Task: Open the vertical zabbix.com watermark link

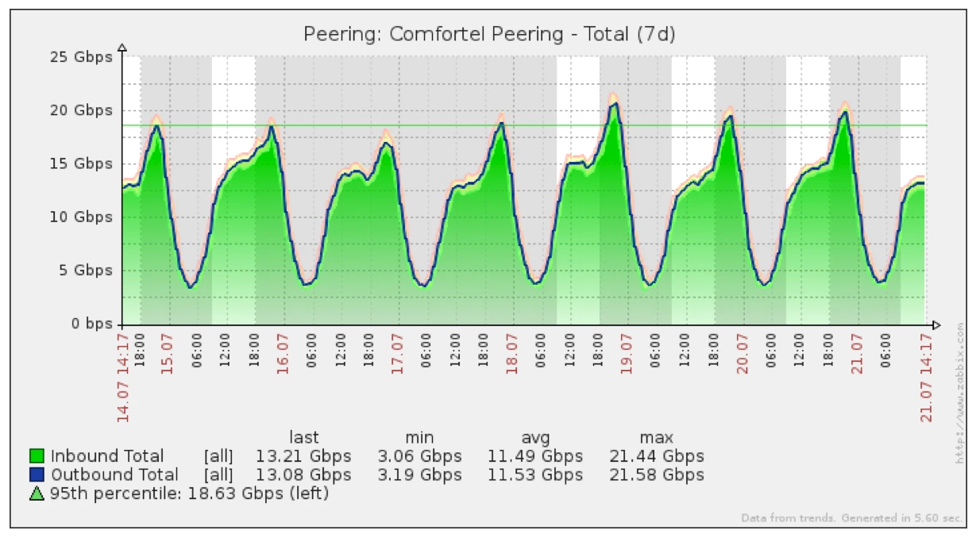Action: tap(959, 393)
